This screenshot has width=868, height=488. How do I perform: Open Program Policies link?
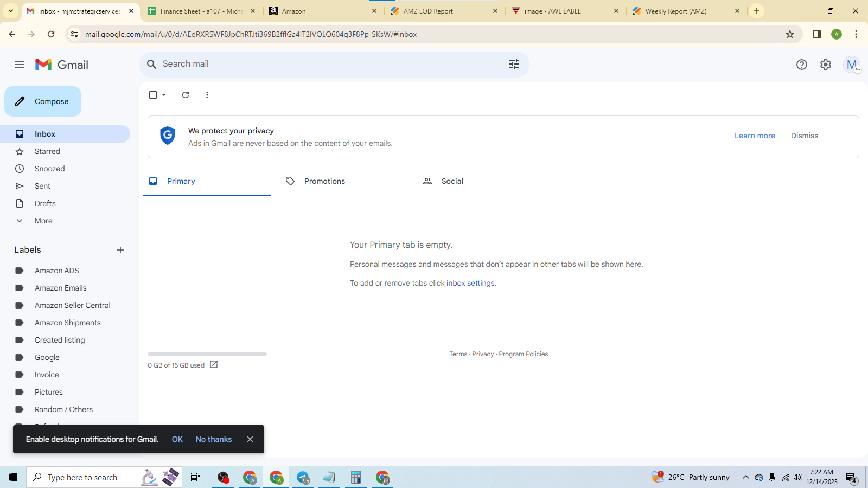[524, 354]
